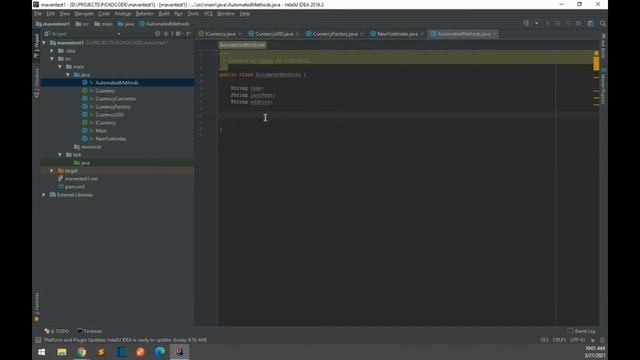640x360 pixels.
Task: Open the View menu
Action: pos(64,14)
